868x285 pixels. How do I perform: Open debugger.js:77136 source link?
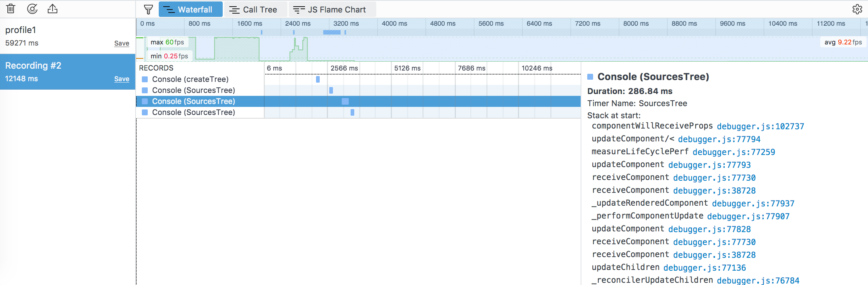point(704,268)
